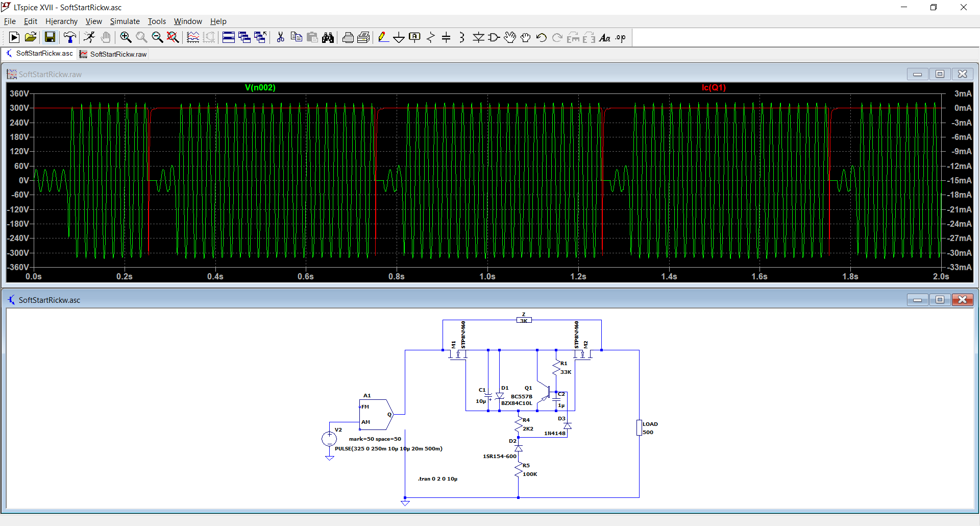Select the Place Ground symbol tool
The image size is (980, 526).
399,37
